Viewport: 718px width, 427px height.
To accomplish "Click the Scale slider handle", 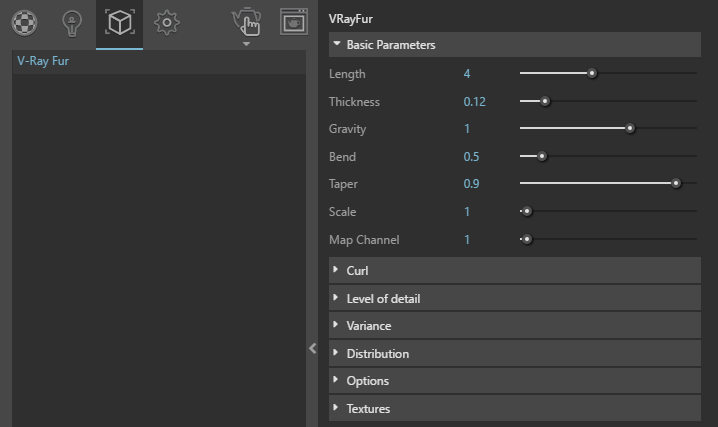I will (x=527, y=211).
